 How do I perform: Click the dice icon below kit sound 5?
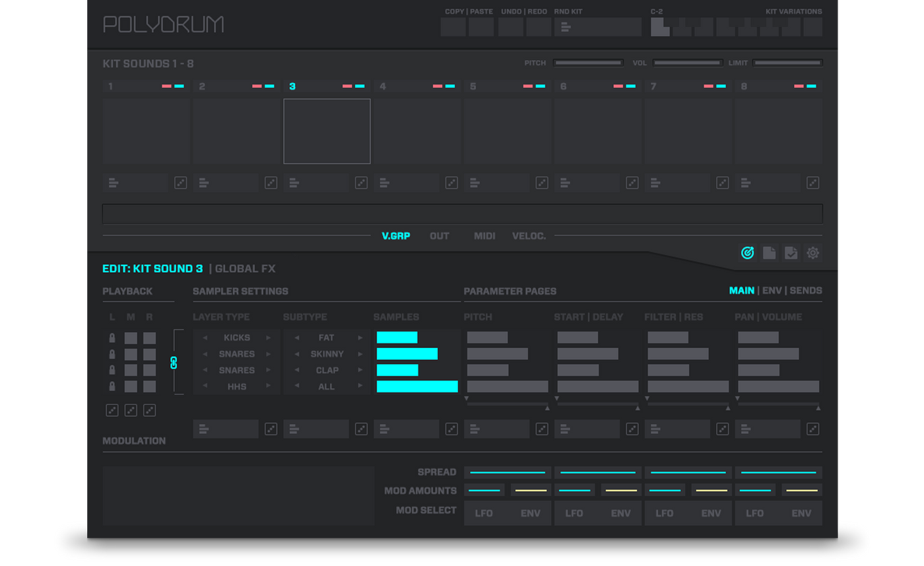[542, 183]
